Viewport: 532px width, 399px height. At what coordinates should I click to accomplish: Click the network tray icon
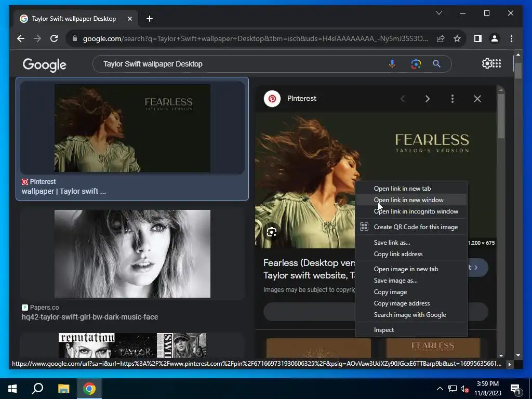tap(453, 389)
